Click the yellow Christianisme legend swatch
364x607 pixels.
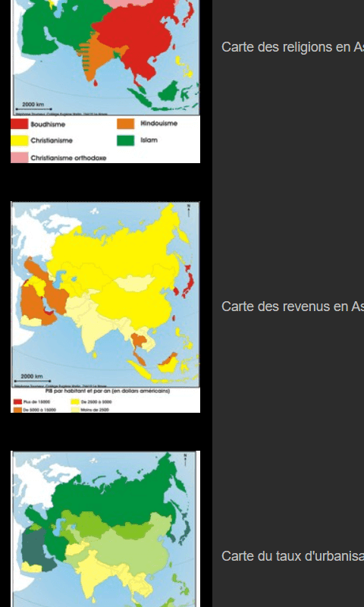point(20,140)
